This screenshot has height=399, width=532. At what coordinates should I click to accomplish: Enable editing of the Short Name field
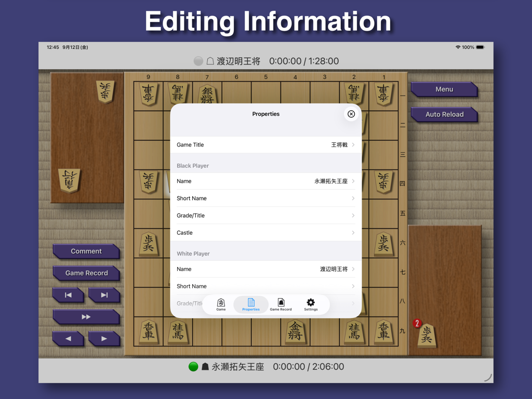(266, 198)
